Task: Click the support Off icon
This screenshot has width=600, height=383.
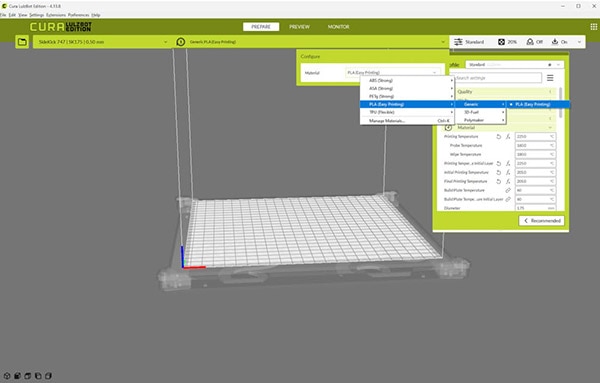Action: [x=530, y=42]
